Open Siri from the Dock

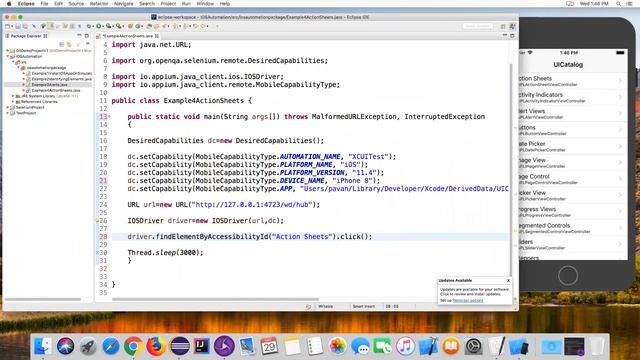pos(65,346)
